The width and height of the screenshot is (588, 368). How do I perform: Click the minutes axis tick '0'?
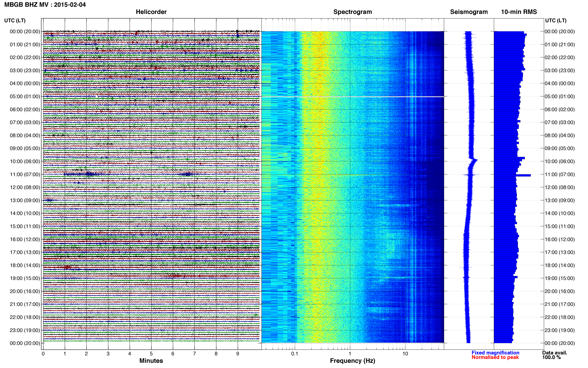[43, 354]
